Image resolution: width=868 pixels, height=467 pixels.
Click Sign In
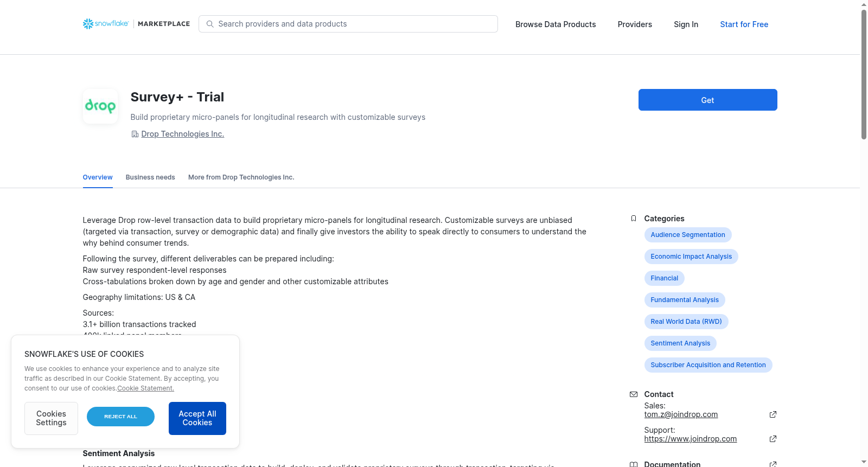(x=686, y=24)
